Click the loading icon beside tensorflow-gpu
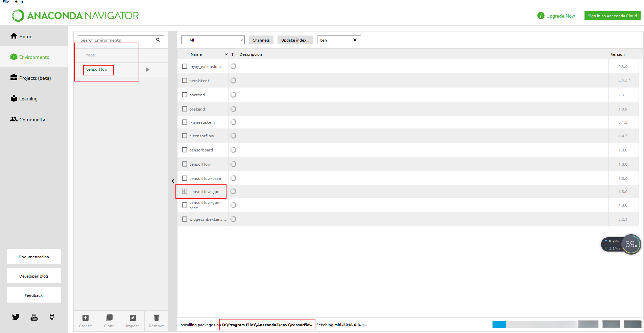 233,191
